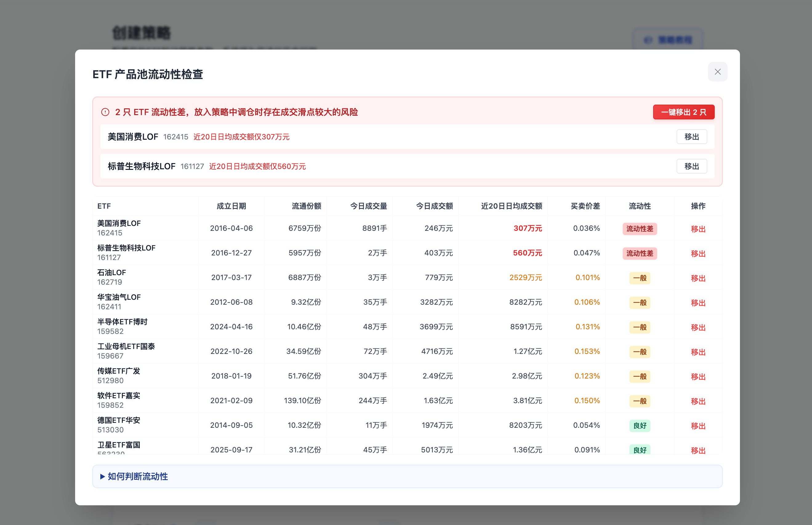Select the 石油LOF name cell

pos(146,277)
